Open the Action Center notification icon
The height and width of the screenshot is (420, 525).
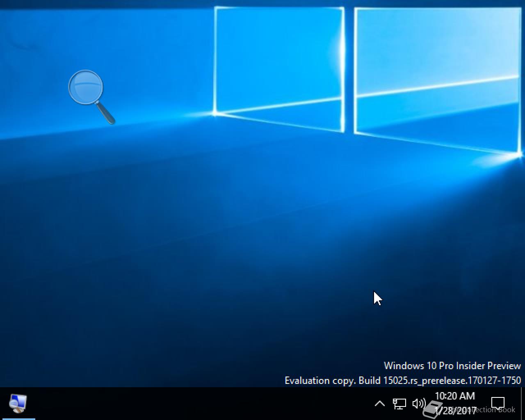498,403
